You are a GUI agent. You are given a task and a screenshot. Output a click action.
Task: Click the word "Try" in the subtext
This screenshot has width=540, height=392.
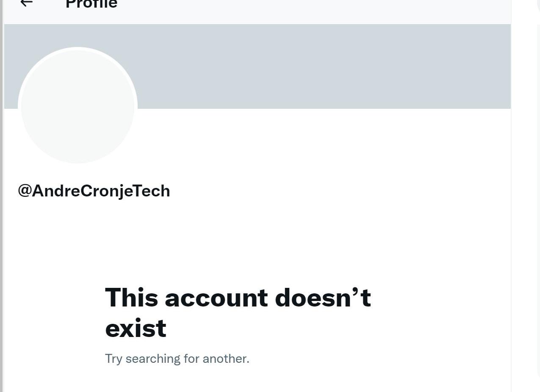113,359
